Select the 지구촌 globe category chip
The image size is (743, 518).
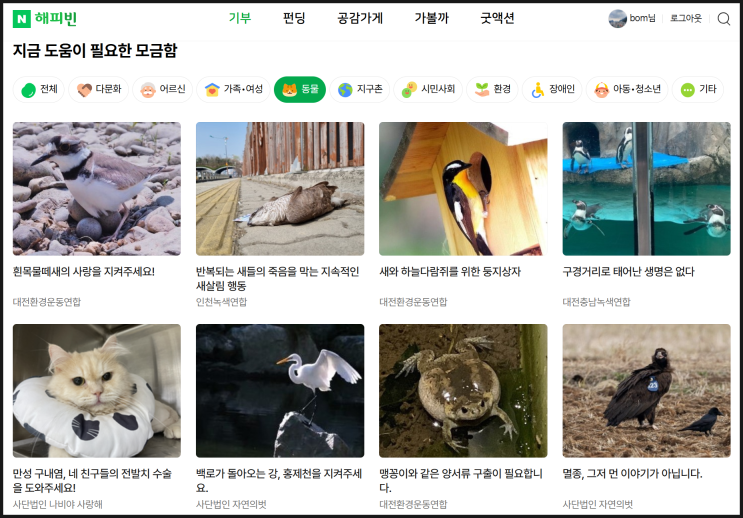coord(359,89)
